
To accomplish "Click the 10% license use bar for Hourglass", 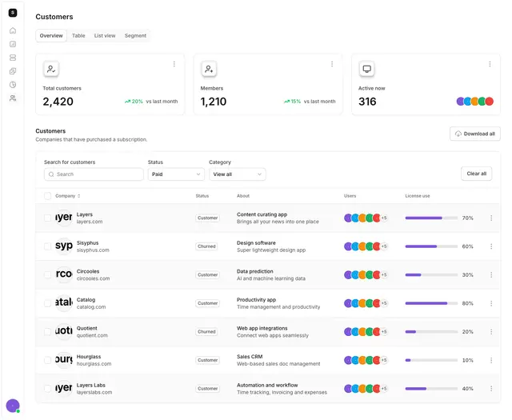I will coord(431,360).
